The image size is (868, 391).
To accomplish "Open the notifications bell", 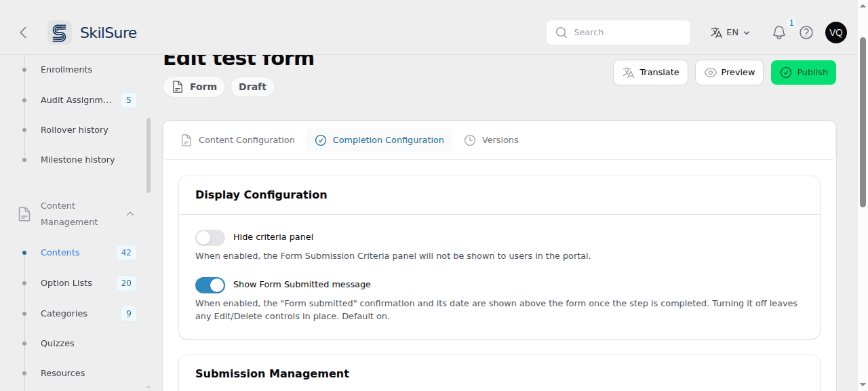I will tap(779, 33).
